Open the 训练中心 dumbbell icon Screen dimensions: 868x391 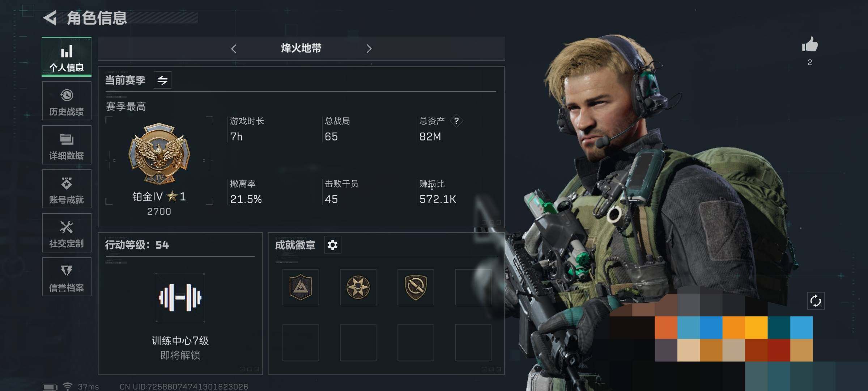click(180, 298)
